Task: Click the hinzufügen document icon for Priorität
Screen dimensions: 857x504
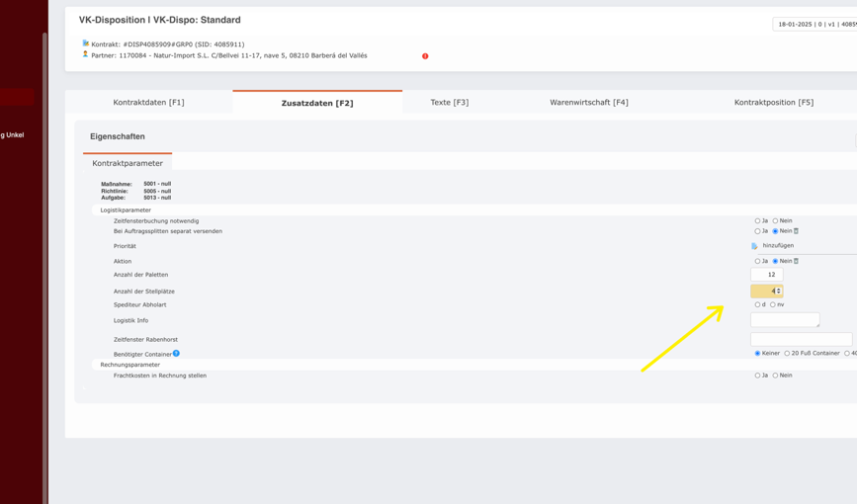Action: point(754,246)
